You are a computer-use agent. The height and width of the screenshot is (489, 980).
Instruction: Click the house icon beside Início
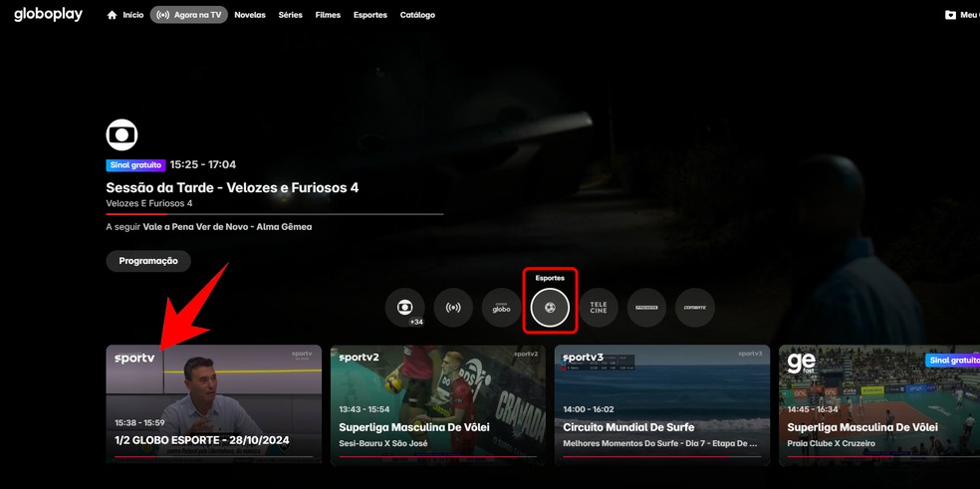(112, 15)
